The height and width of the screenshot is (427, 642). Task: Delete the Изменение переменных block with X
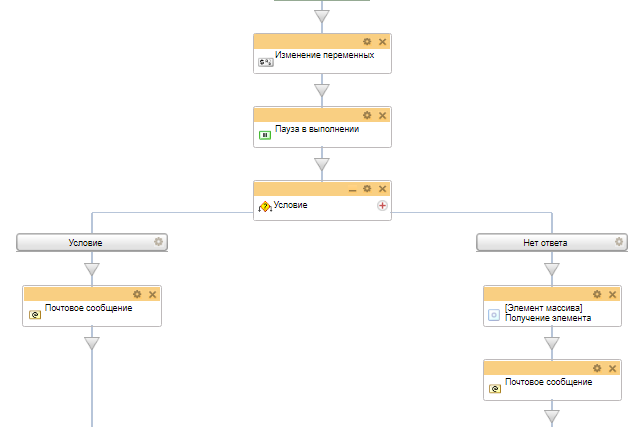tap(382, 41)
